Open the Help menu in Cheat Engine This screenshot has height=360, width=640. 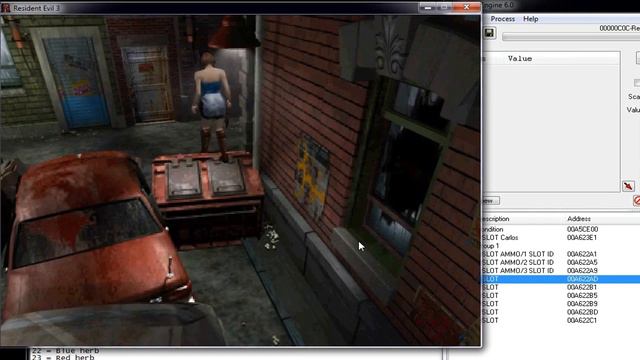(531, 19)
